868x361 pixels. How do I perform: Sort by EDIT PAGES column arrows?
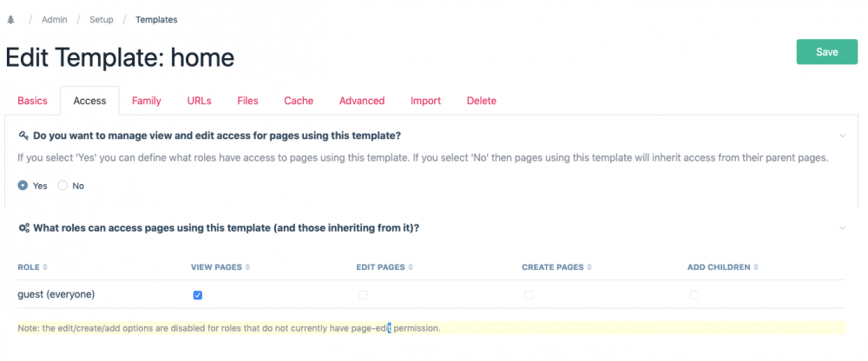409,267
